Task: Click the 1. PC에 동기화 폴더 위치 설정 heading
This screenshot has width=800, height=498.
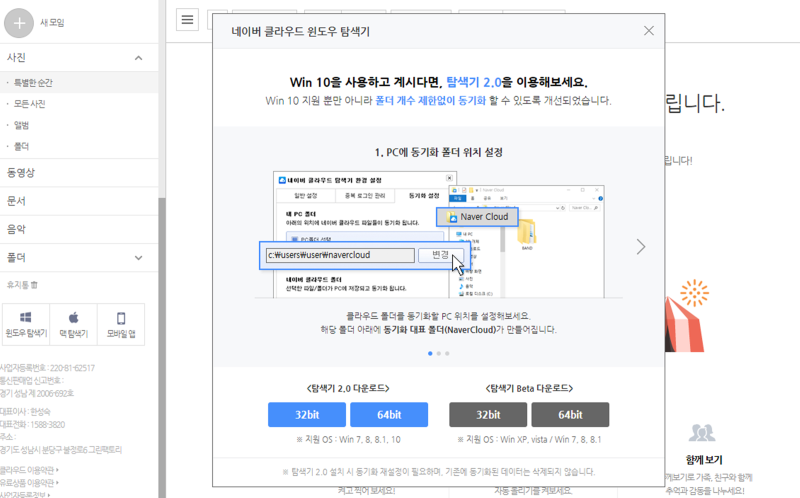Action: 439,152
